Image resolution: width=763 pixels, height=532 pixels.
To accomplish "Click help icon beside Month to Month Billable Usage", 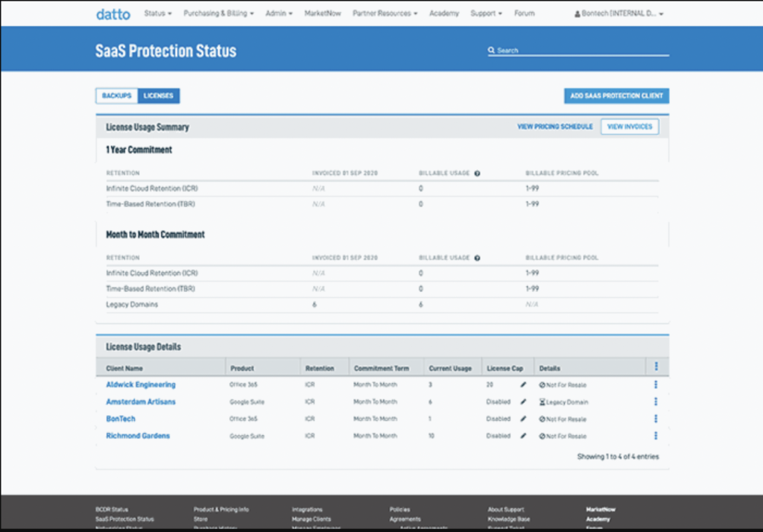I will click(x=478, y=258).
